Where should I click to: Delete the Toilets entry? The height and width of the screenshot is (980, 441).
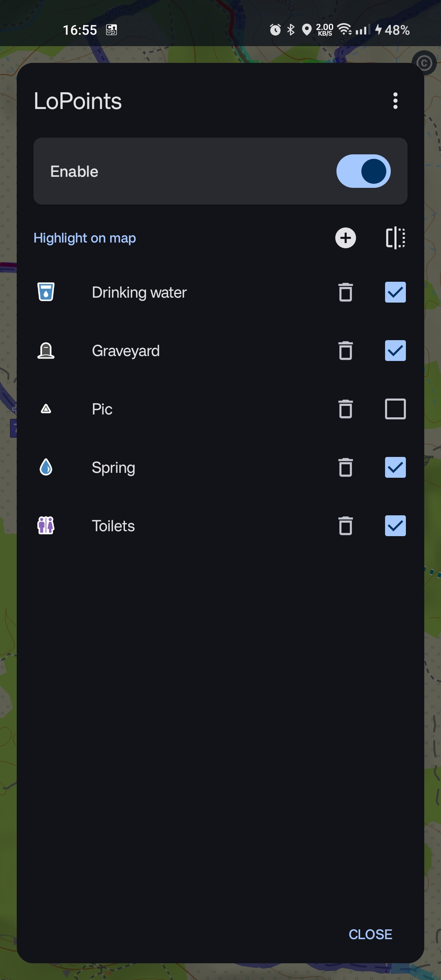(345, 526)
